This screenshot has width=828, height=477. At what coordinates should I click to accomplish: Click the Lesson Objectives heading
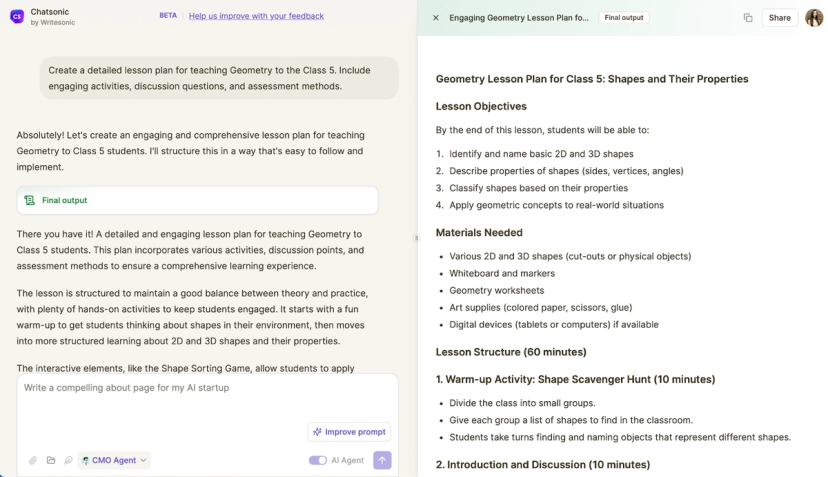coord(481,106)
